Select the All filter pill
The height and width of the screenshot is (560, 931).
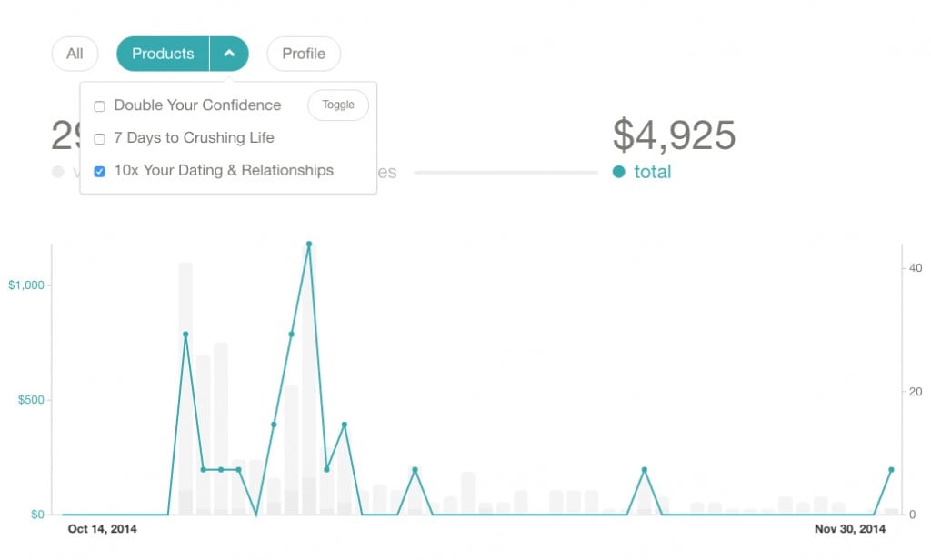[75, 54]
